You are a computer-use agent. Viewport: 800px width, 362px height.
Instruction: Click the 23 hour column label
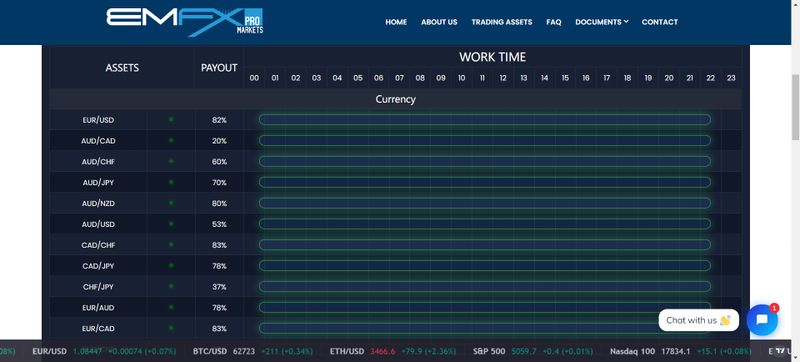(731, 78)
